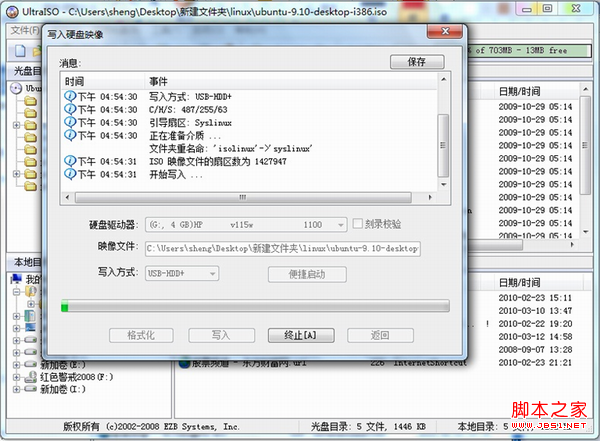Image resolution: width=600 pixels, height=441 pixels.
Task: Enable the 刻录校验 checkbox
Action: 357,224
